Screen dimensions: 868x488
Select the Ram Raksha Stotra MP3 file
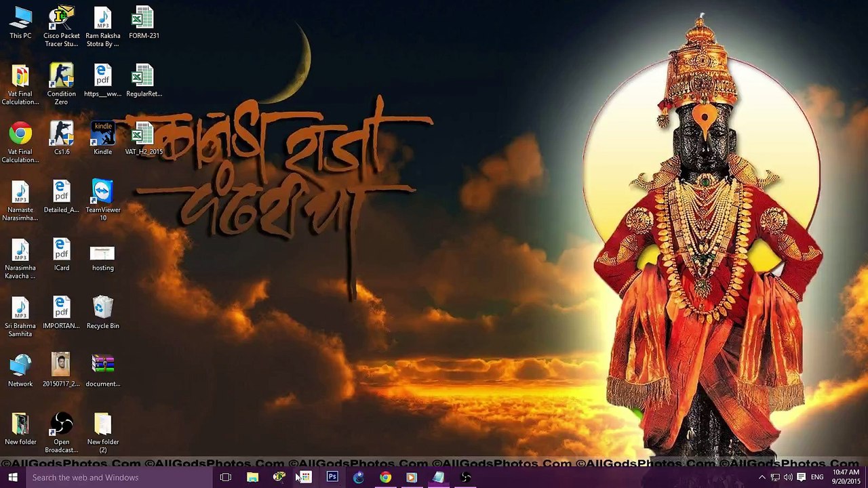click(x=102, y=27)
